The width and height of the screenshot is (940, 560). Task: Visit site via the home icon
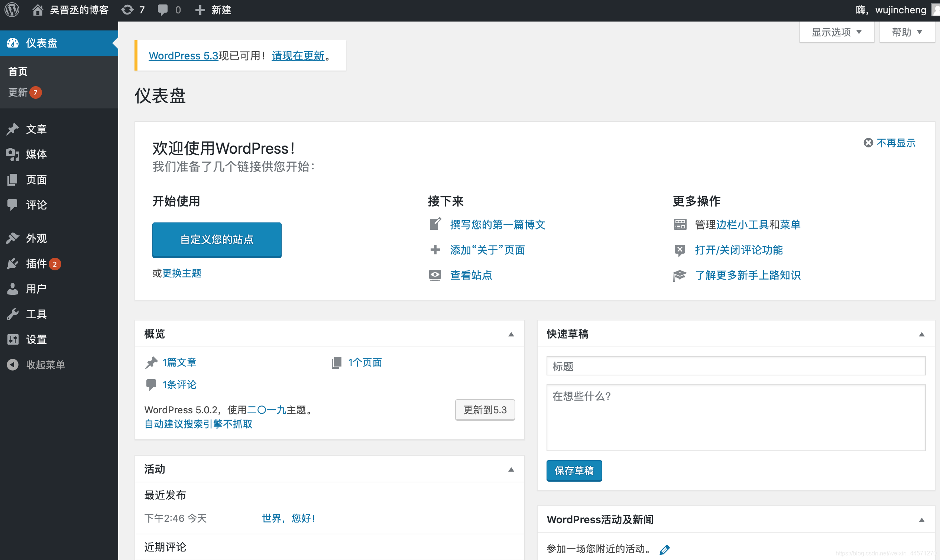click(x=38, y=10)
